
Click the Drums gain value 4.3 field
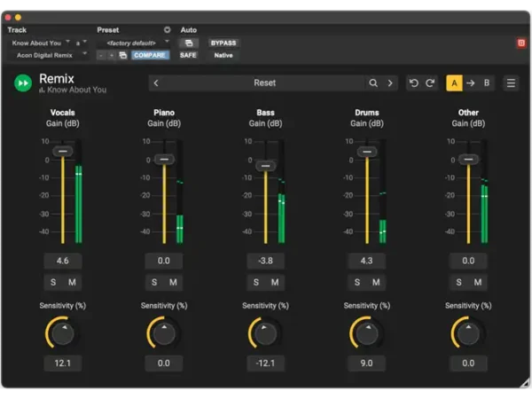367,261
